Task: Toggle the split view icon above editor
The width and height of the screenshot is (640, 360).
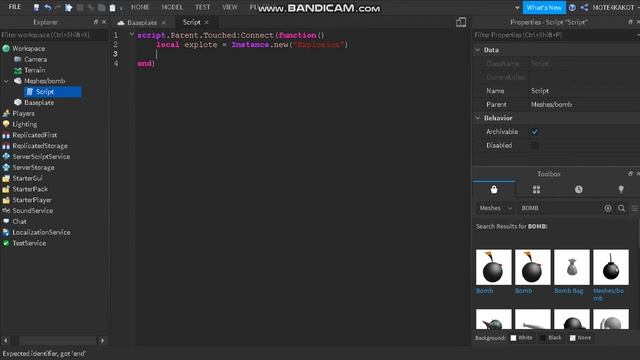Action: tap(461, 22)
